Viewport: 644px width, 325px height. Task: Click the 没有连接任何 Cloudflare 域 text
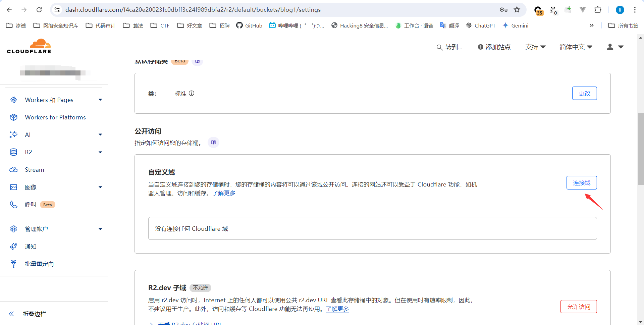coord(192,229)
